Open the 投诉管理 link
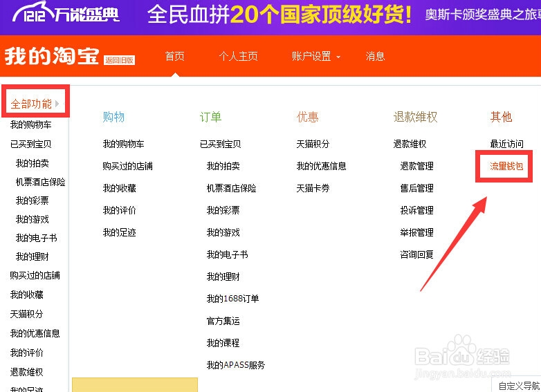Screen dimensions: 541x392 tap(416, 210)
